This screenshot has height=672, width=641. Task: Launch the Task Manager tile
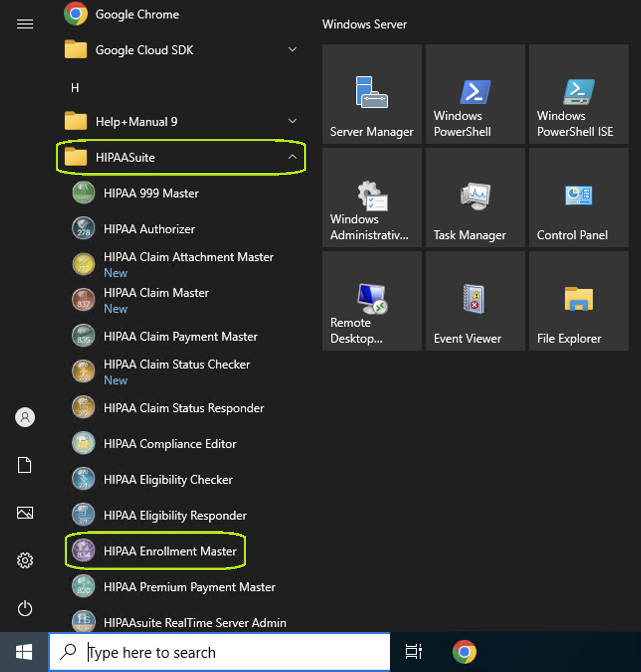point(475,197)
